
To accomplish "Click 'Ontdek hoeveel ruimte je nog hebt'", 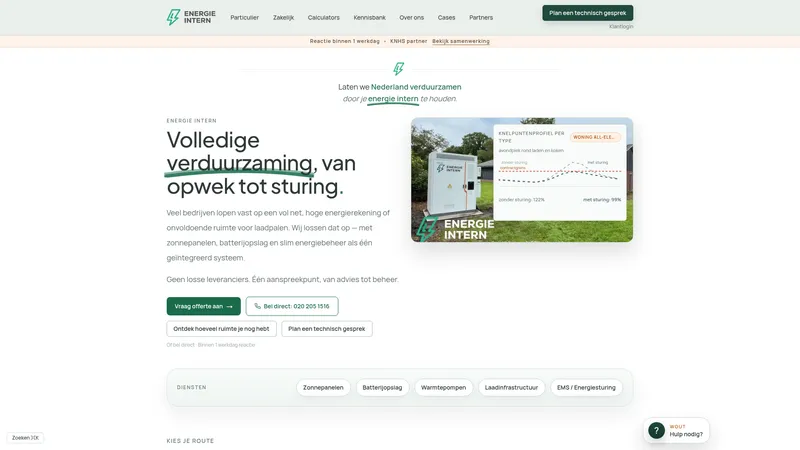I will pyautogui.click(x=221, y=329).
